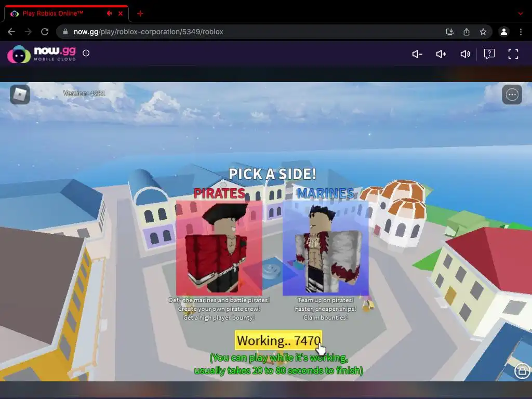This screenshot has height=399, width=532.
Task: Enter fullscreen with the expand icon
Action: coord(513,54)
